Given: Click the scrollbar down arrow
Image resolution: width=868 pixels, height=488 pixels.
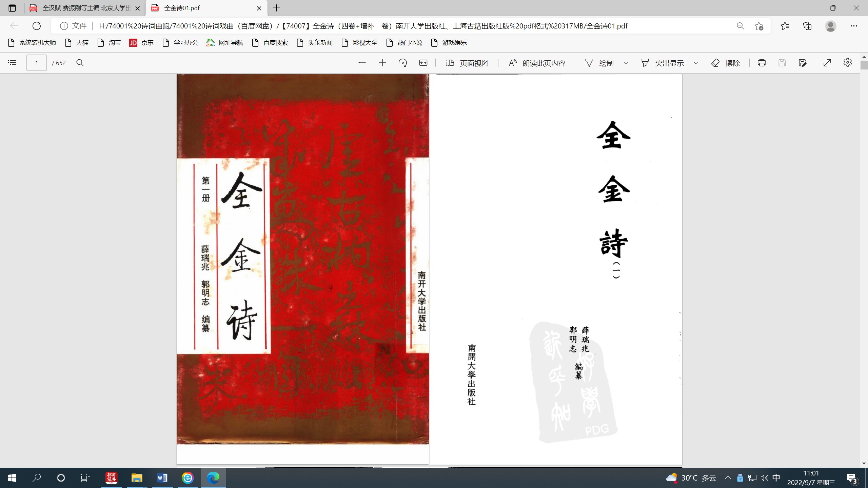Looking at the screenshot, I should point(864,464).
